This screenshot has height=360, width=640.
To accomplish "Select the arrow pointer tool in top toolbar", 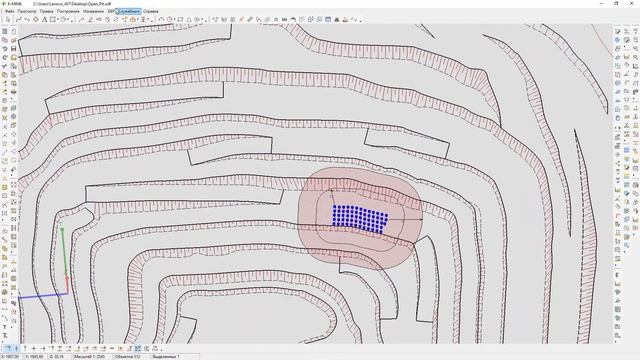I will coord(8,19).
